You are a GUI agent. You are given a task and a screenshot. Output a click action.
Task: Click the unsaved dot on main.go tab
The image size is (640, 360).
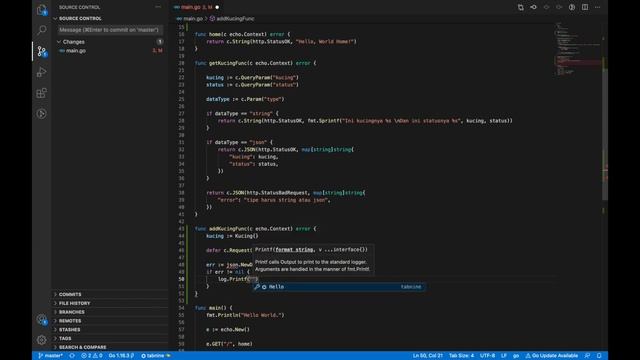217,7
